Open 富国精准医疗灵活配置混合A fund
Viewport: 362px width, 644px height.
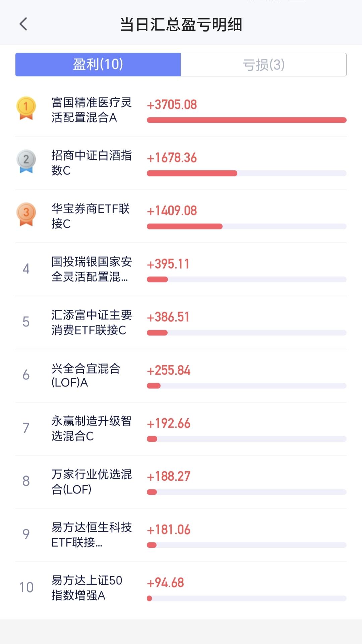point(181,110)
